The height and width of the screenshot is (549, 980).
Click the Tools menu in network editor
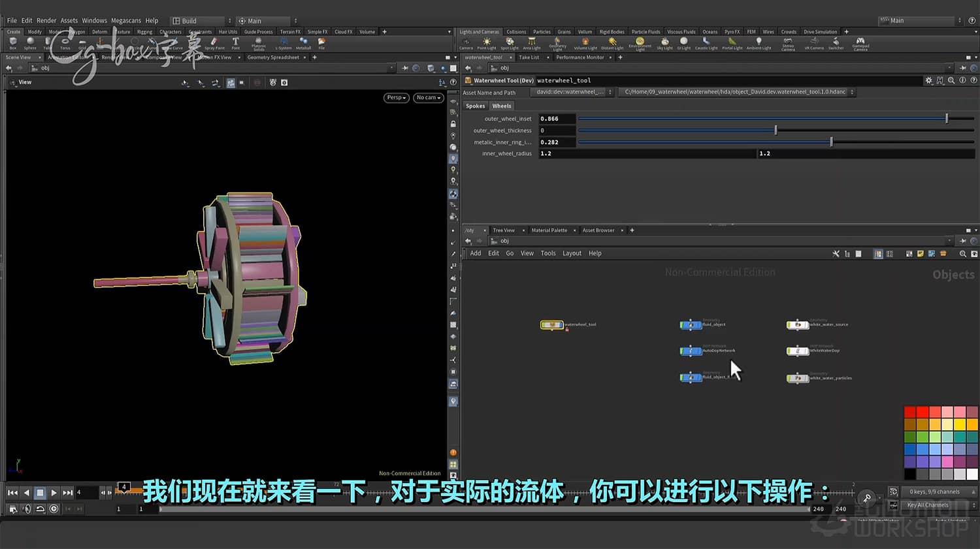pos(547,253)
